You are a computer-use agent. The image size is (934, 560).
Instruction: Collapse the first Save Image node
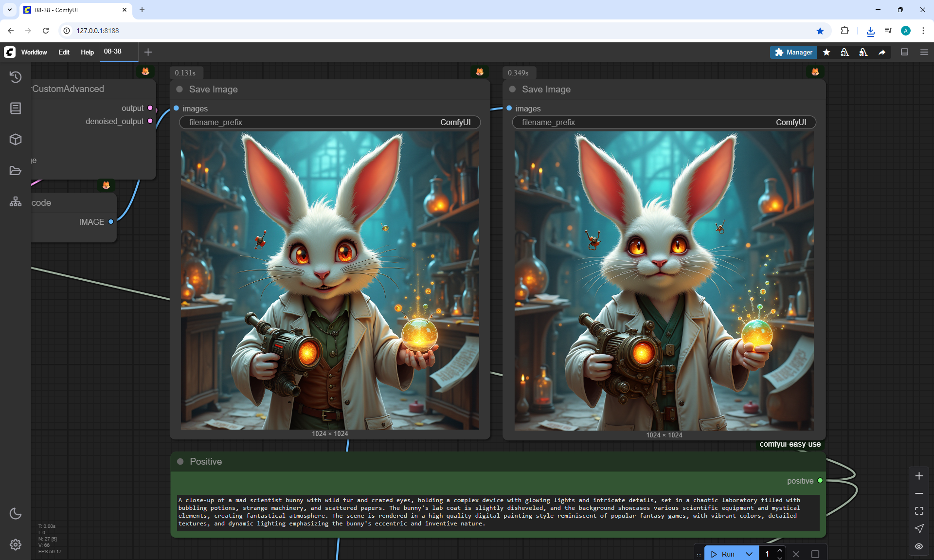tap(180, 89)
